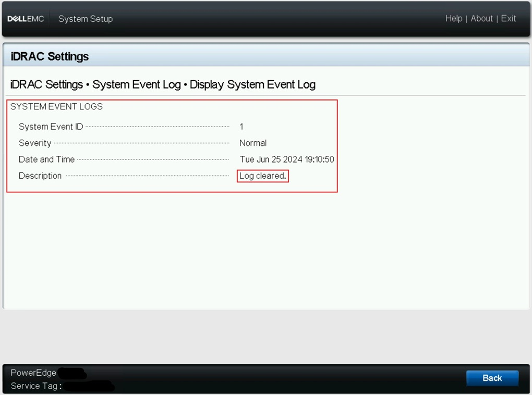Select the Log cleared description
This screenshot has height=395, width=532.
tap(262, 176)
